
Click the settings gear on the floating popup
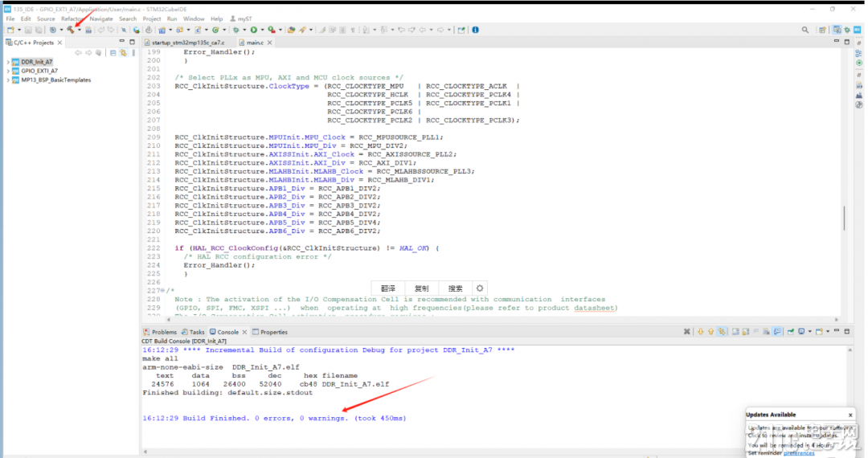(479, 288)
